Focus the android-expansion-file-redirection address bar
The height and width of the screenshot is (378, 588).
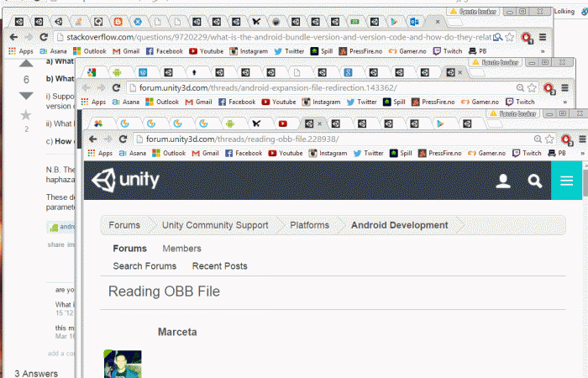tap(330, 87)
